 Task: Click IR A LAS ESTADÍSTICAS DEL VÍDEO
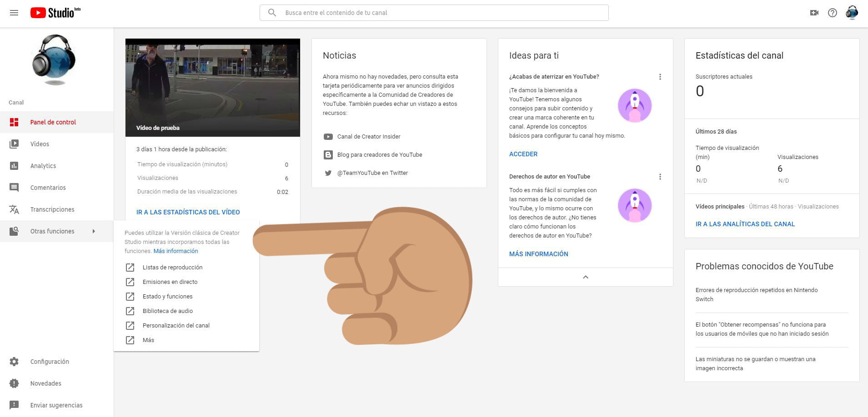pos(188,212)
